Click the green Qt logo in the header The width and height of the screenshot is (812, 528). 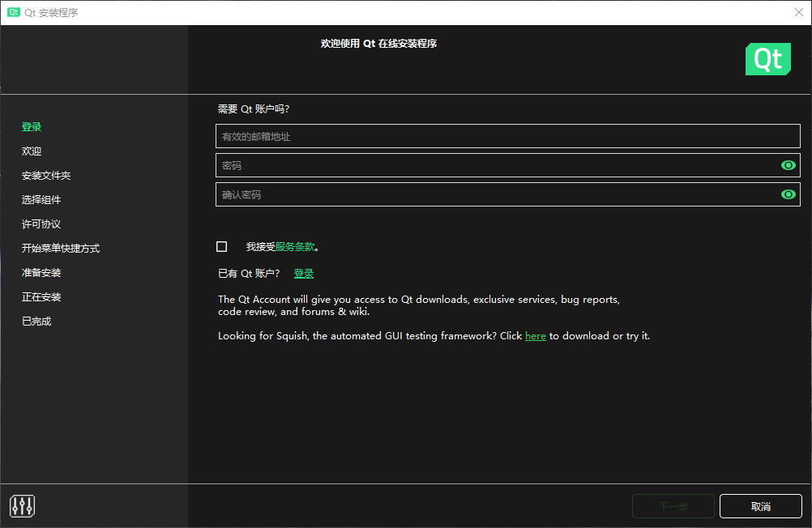point(767,60)
